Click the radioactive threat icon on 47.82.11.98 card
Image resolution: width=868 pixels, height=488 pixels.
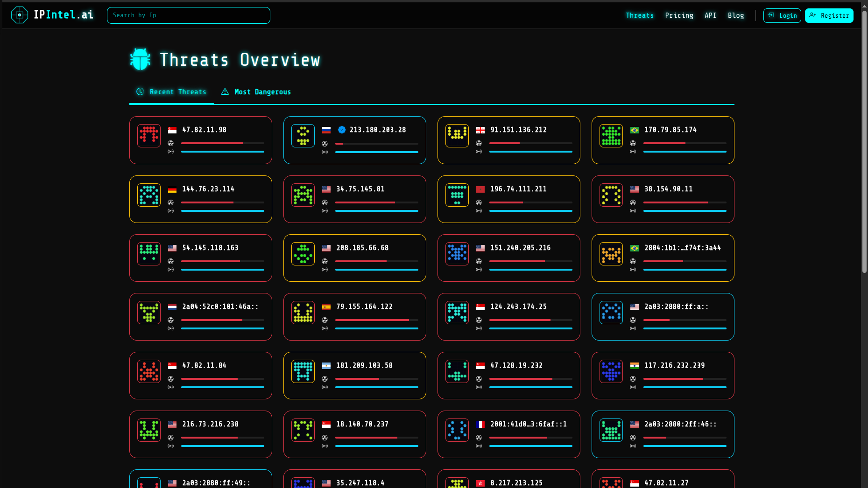click(170, 144)
